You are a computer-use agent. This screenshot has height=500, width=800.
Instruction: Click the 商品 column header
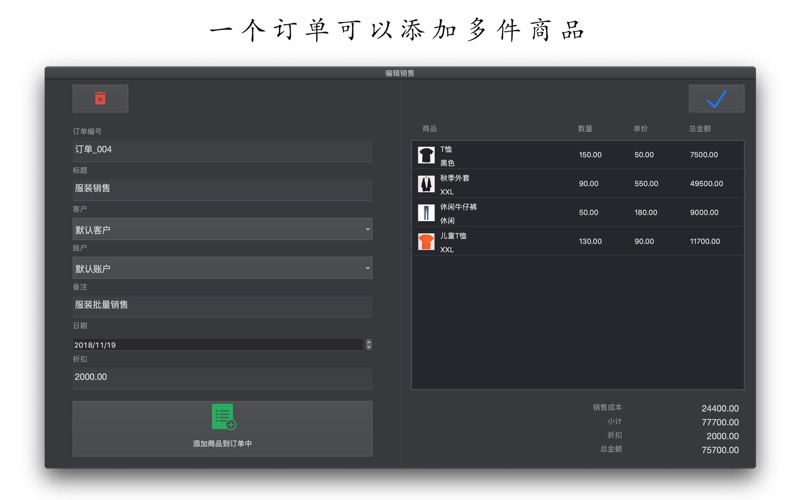pyautogui.click(x=430, y=129)
